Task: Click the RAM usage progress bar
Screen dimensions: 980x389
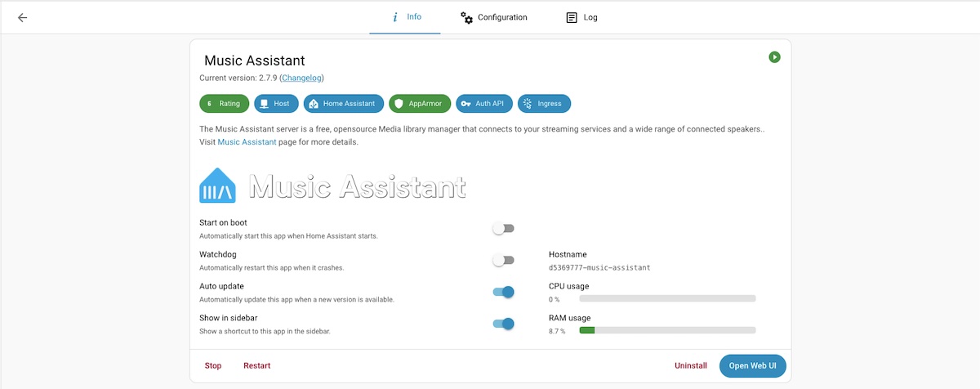Action: coord(667,330)
